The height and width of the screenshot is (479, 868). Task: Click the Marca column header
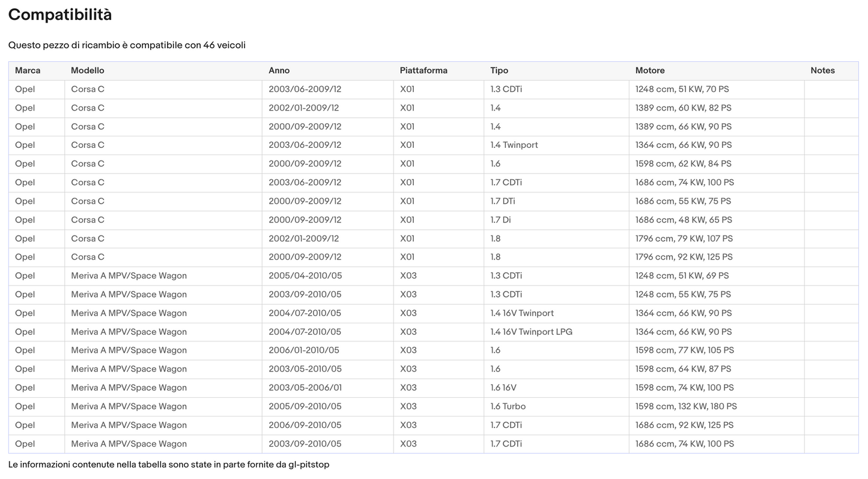[x=28, y=70]
